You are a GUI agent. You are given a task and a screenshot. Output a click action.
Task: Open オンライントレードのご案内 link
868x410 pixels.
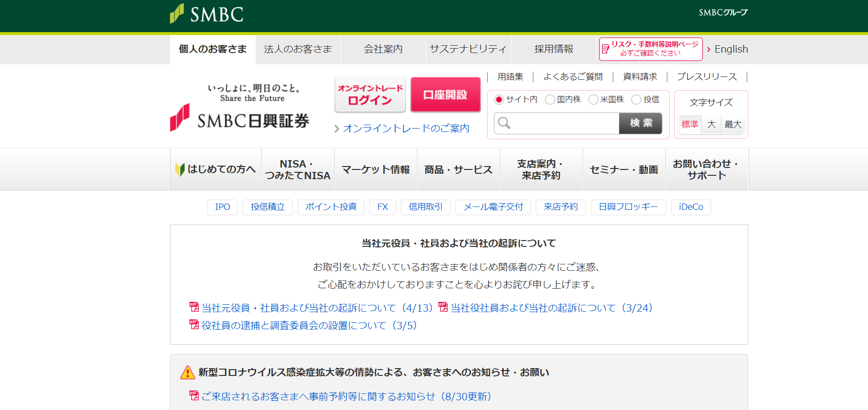click(x=406, y=129)
